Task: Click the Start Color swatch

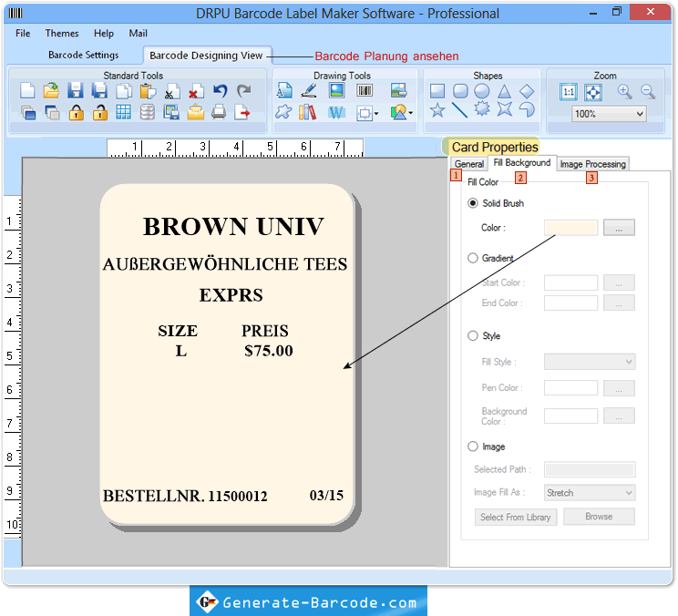Action: 570,282
